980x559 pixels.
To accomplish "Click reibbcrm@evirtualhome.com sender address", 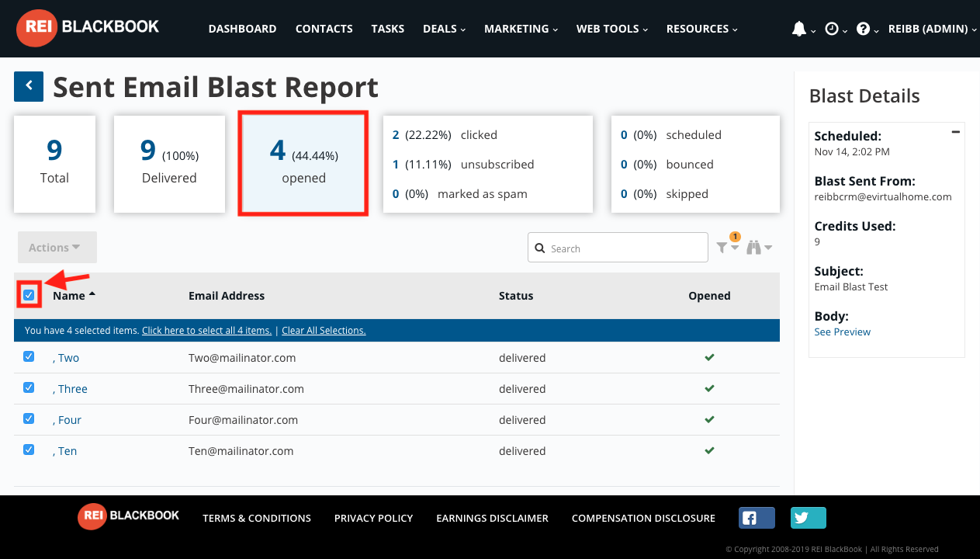I will point(883,196).
